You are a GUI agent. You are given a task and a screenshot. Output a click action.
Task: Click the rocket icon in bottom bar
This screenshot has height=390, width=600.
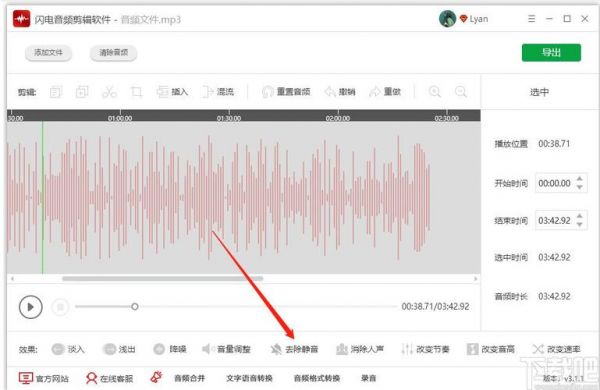coord(156,377)
